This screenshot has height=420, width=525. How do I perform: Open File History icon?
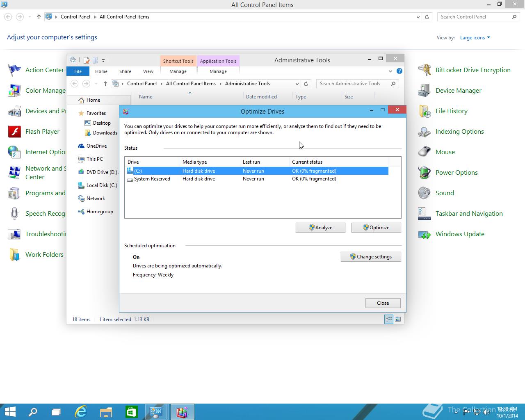coord(425,111)
